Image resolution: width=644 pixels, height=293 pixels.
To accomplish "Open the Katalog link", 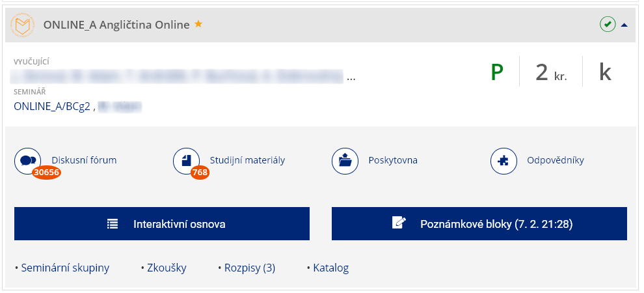I will click(330, 268).
